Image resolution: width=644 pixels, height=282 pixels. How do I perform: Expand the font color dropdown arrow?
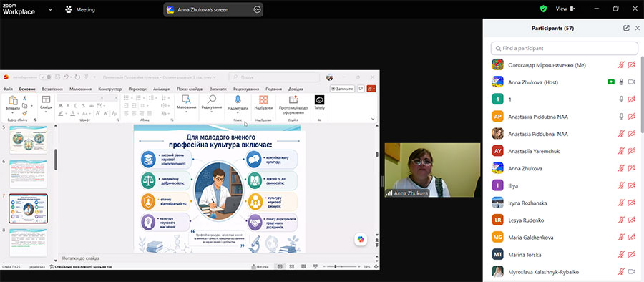pos(79,114)
